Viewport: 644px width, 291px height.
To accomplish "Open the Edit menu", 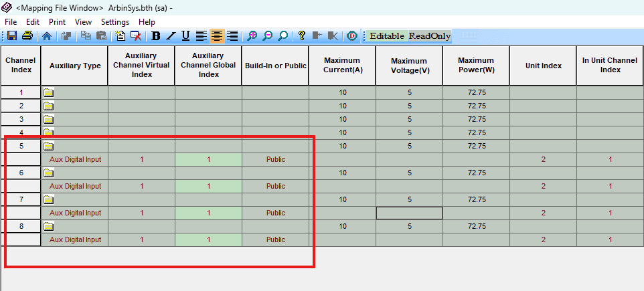I will coord(33,22).
